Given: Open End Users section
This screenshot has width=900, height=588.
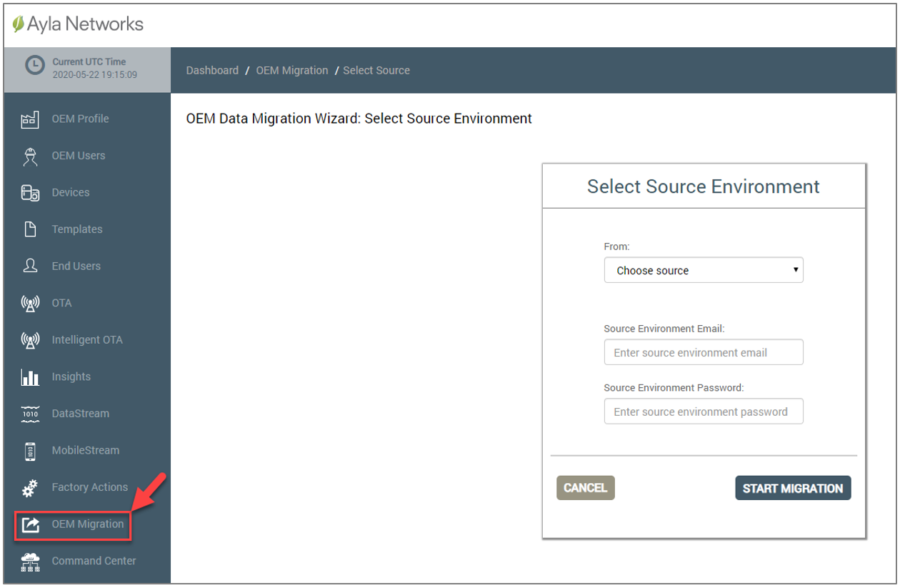Looking at the screenshot, I should pos(76,266).
